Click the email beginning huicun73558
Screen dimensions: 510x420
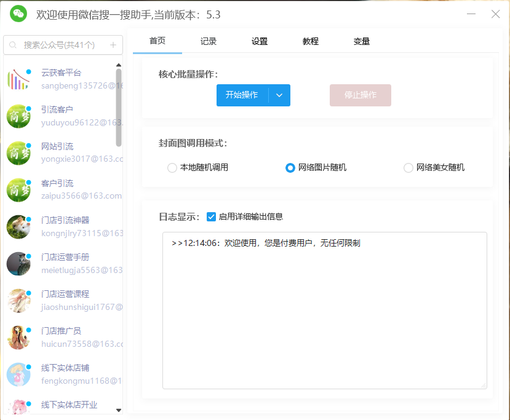click(x=82, y=344)
